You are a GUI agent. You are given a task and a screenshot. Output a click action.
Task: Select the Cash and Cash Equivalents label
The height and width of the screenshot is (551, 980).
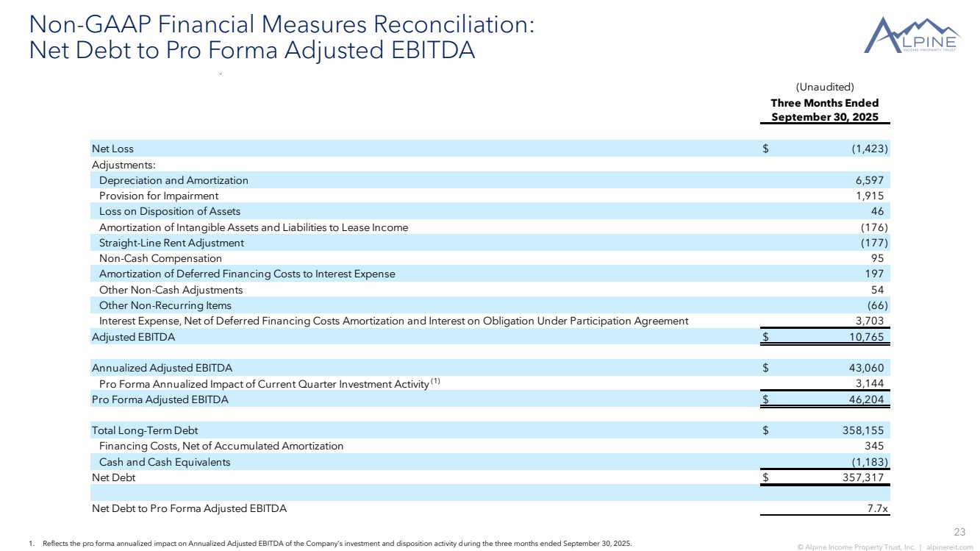point(165,462)
